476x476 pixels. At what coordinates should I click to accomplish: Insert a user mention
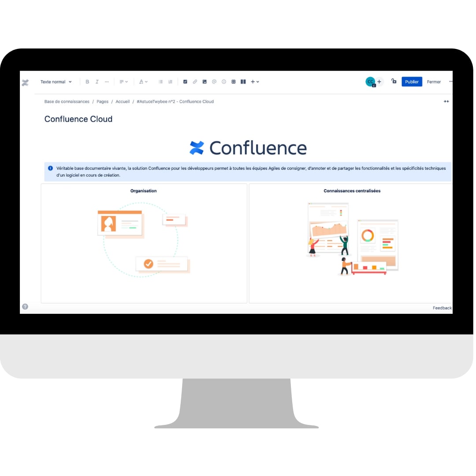[x=214, y=82]
